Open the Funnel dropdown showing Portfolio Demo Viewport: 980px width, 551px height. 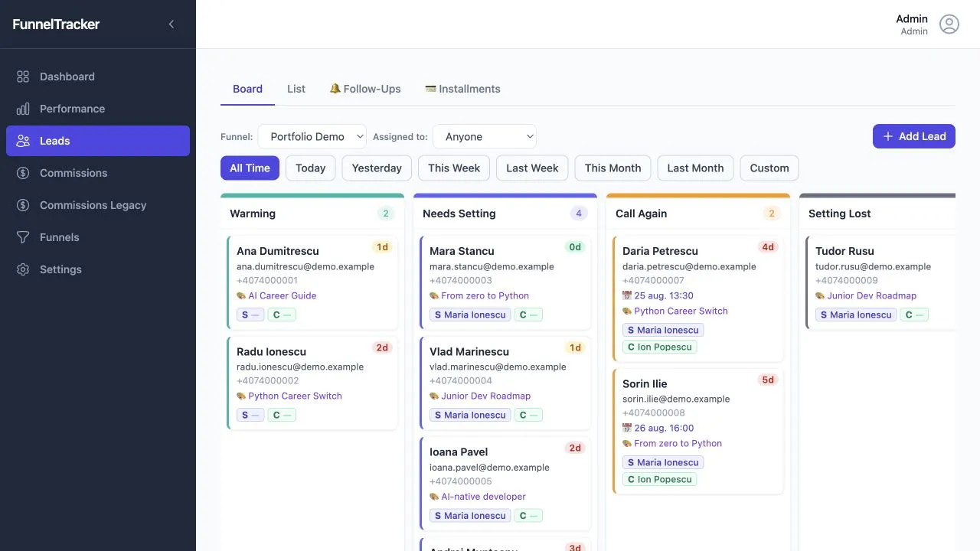(312, 136)
